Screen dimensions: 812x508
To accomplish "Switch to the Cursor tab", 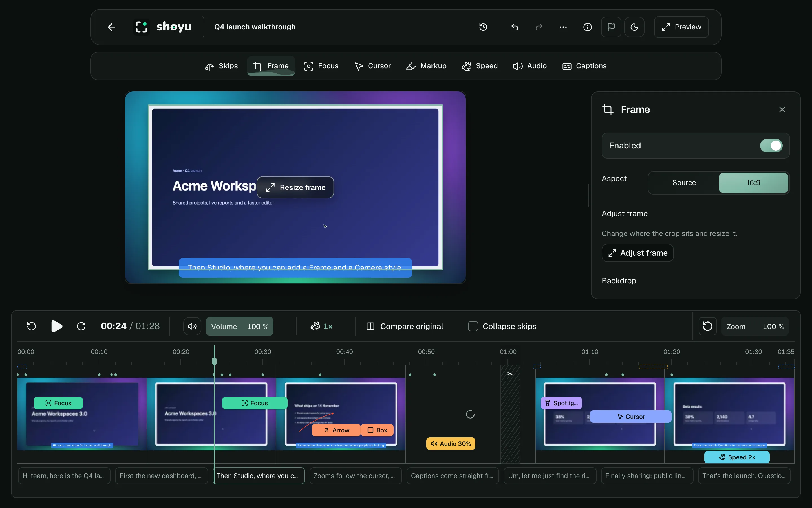I will tap(372, 66).
